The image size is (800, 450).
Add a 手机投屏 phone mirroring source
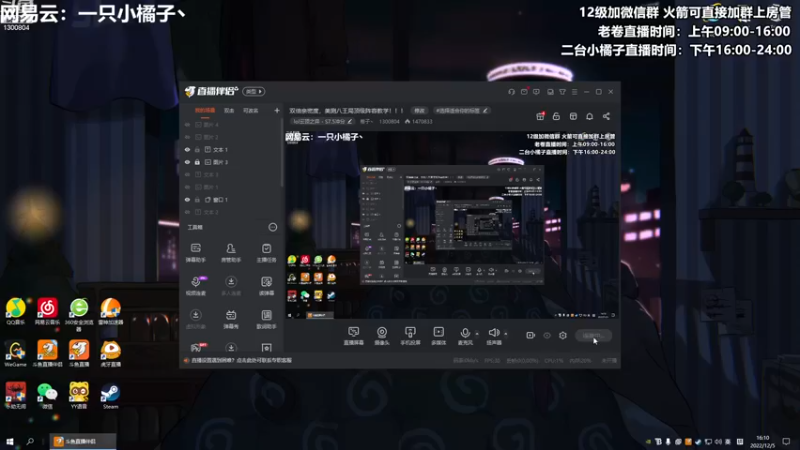[x=410, y=336]
